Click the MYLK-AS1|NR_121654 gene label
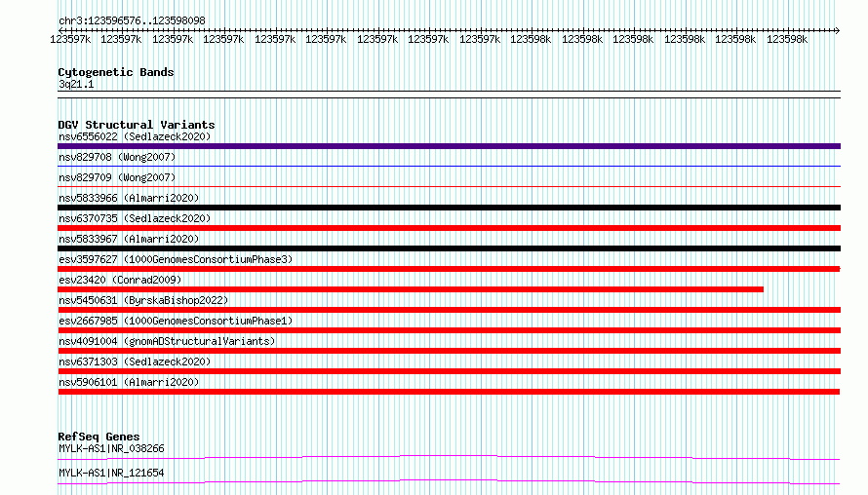 [x=111, y=473]
